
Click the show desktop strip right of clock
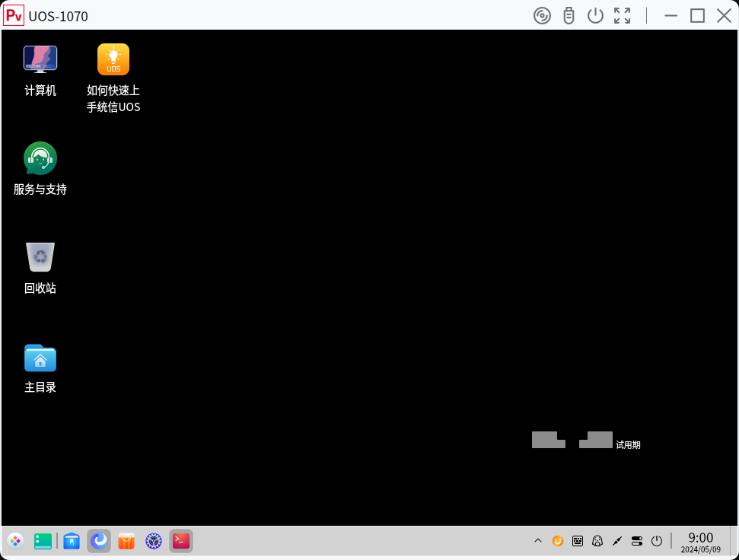(x=734, y=541)
